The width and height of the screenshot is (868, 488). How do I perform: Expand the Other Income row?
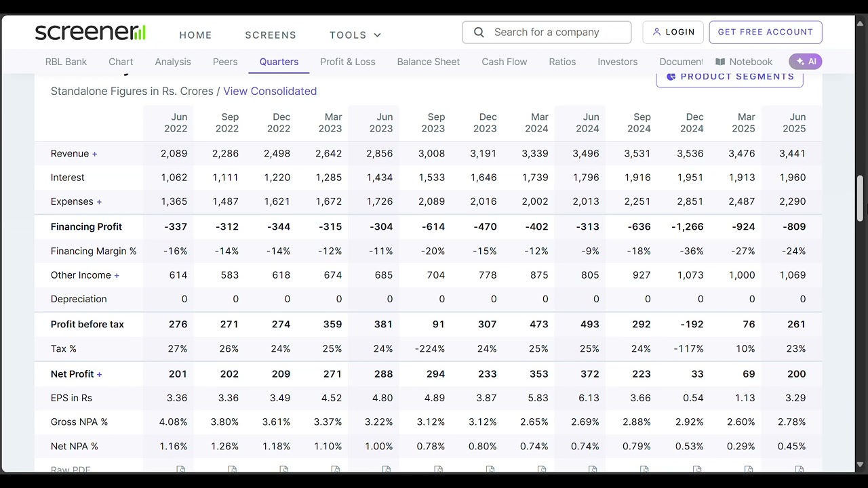click(117, 275)
